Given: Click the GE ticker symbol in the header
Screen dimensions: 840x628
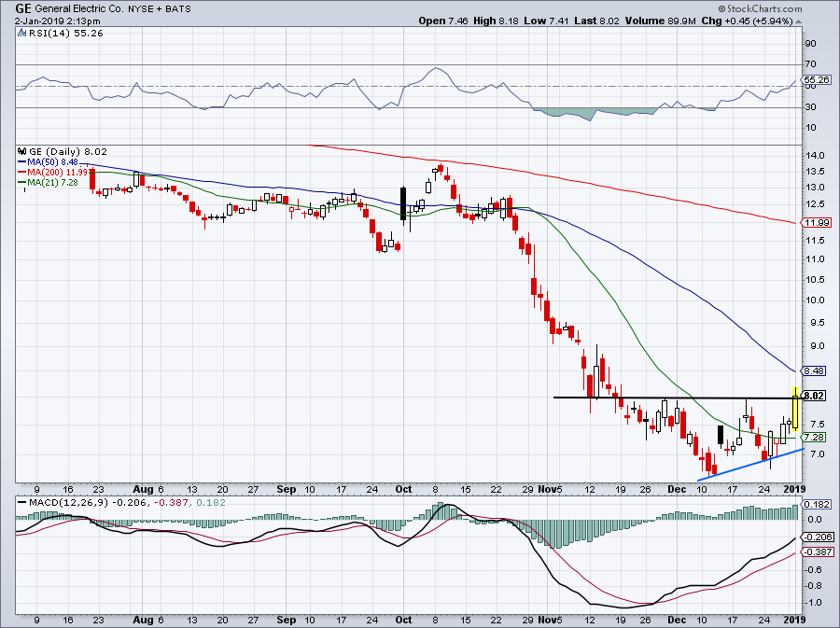Looking at the screenshot, I should pos(22,8).
